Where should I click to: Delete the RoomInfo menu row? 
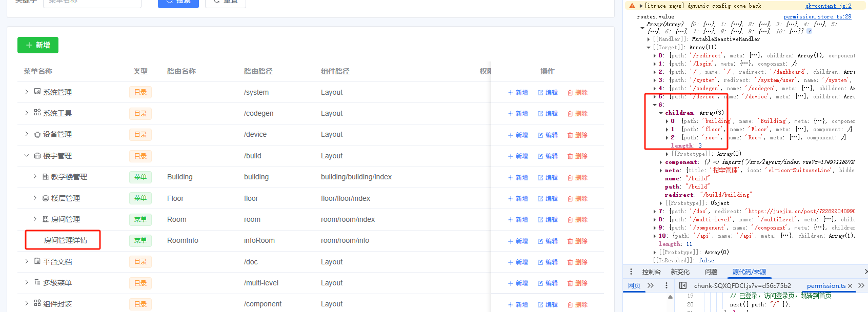point(577,241)
